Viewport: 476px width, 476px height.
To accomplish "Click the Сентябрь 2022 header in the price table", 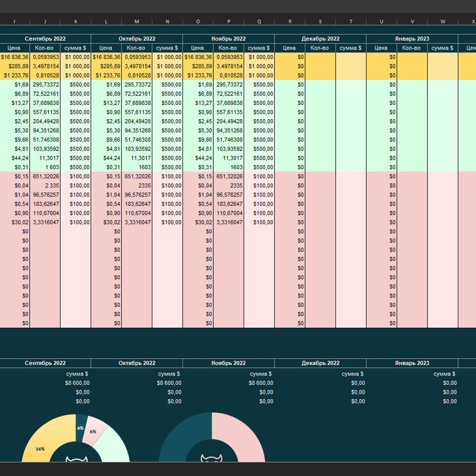I will [45, 39].
